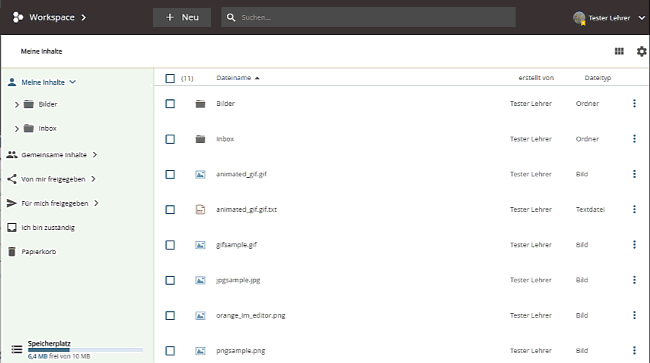Open options menu for orange_im_editor.png

coord(634,315)
